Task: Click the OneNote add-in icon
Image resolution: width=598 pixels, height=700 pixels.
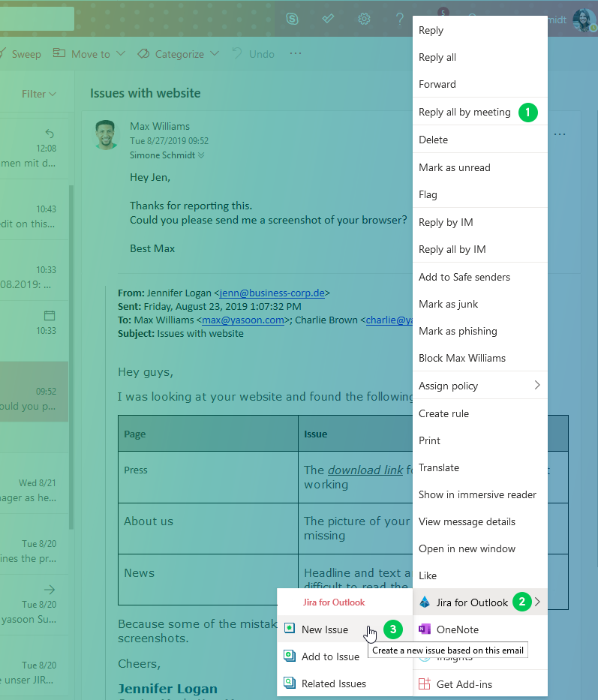Action: (425, 629)
